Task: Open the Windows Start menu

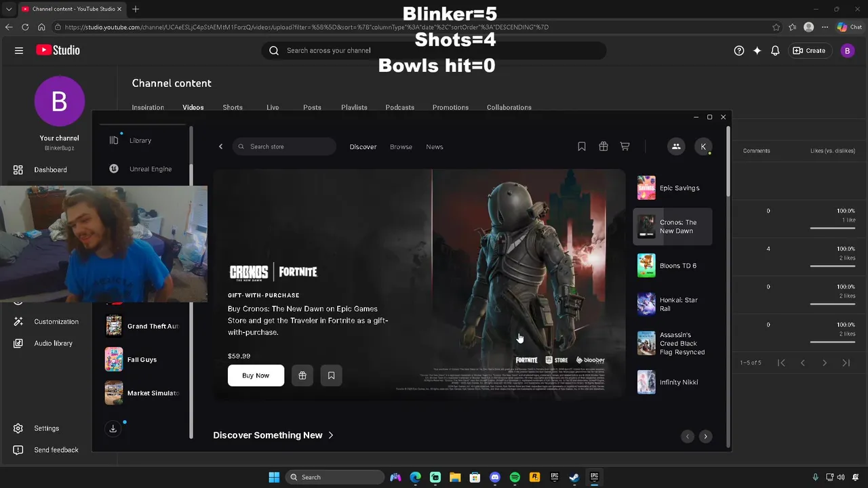Action: click(x=274, y=477)
